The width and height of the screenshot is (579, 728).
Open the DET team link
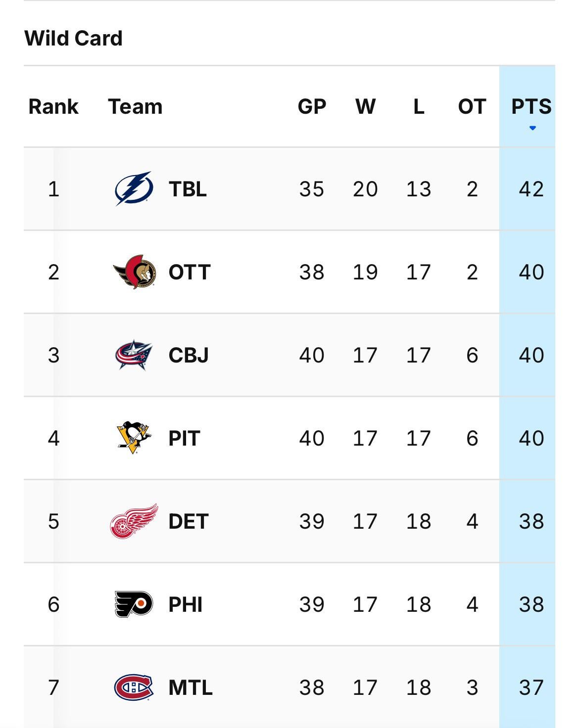click(189, 521)
